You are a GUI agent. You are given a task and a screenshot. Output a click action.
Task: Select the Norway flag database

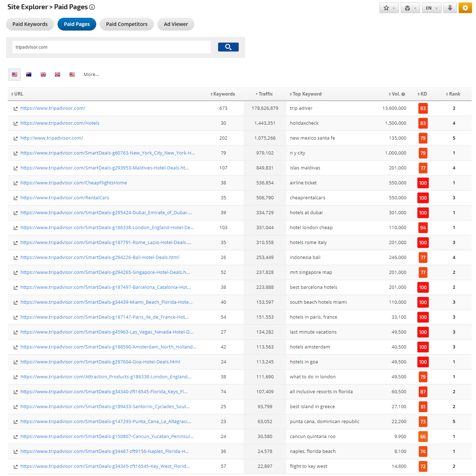(58, 75)
